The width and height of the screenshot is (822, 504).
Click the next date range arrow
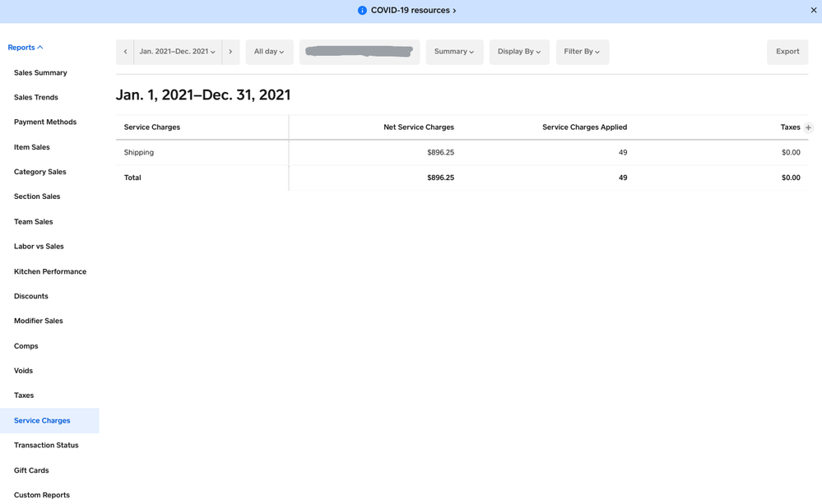[x=230, y=52]
